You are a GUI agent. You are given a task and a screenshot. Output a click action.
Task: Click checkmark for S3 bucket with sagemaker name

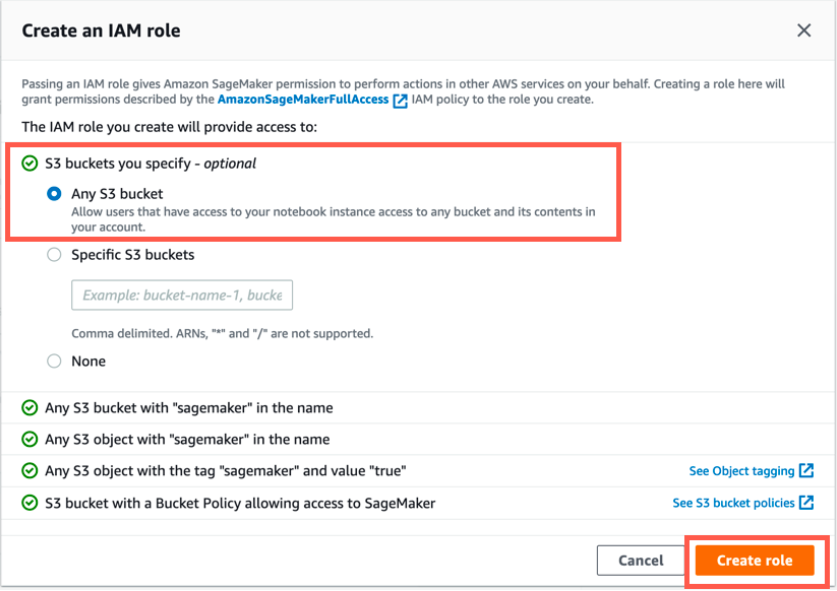(x=30, y=408)
